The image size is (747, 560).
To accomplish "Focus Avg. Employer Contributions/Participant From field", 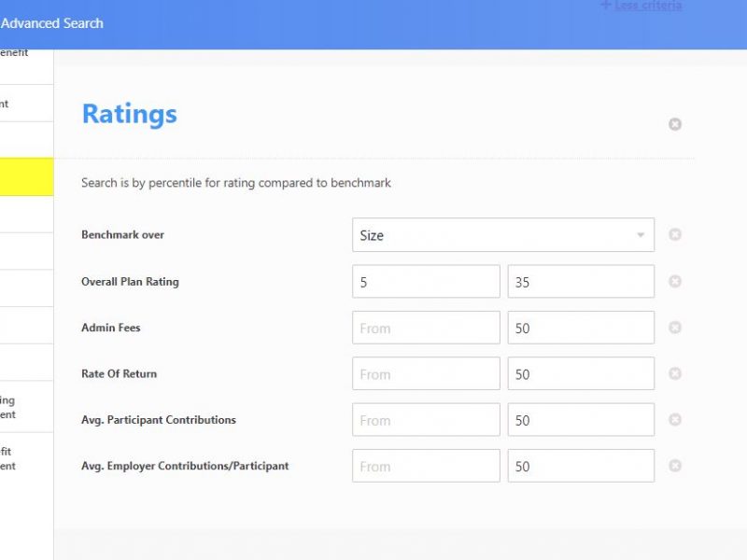I will (426, 466).
